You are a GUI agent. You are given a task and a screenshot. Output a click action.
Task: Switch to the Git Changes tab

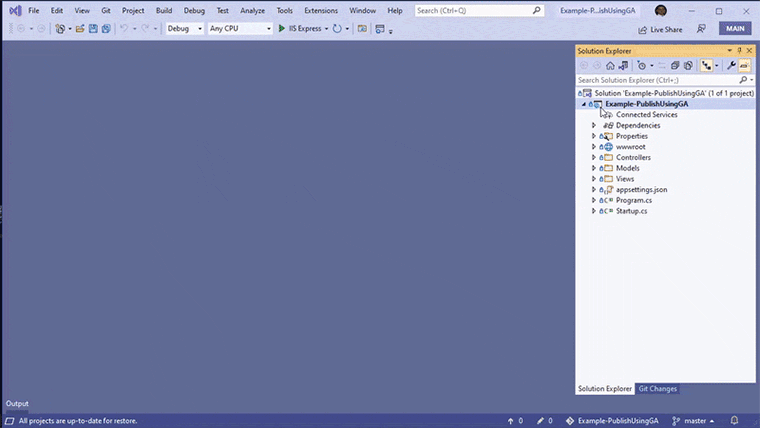coord(657,388)
